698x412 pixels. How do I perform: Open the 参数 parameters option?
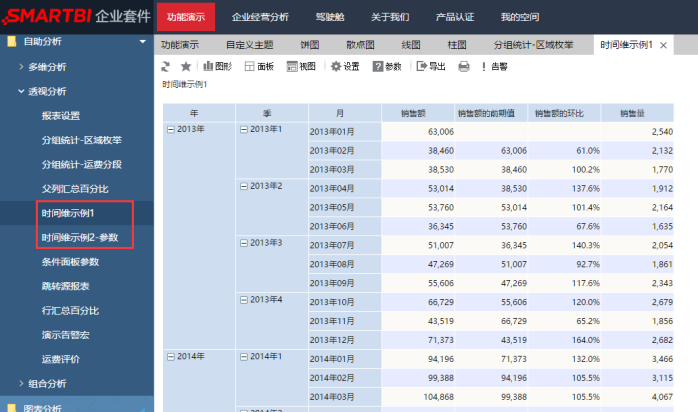click(387, 66)
